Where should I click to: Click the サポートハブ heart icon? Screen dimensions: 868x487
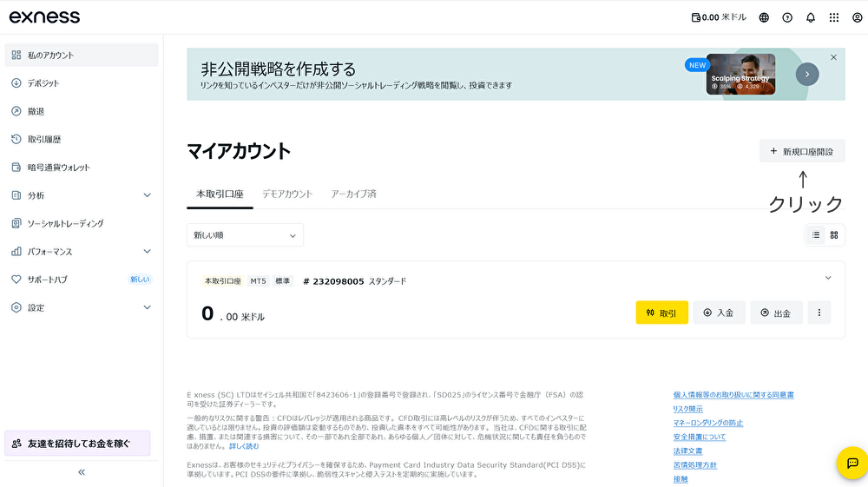[16, 280]
